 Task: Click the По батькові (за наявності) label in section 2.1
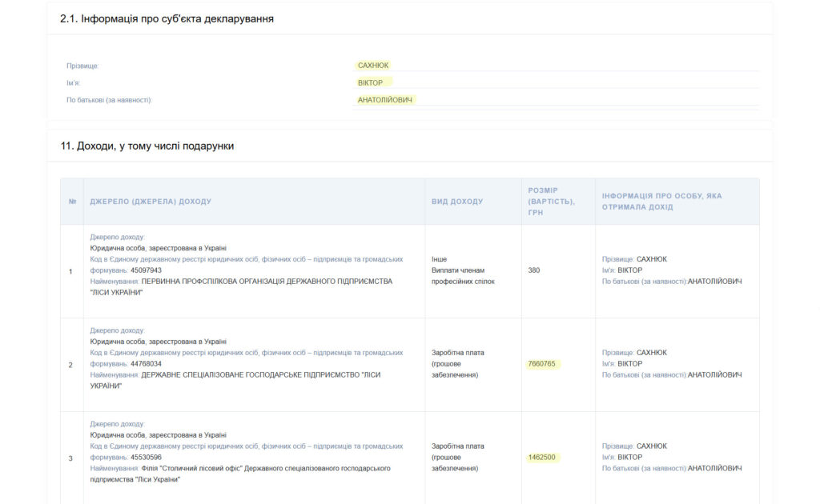[x=109, y=100]
